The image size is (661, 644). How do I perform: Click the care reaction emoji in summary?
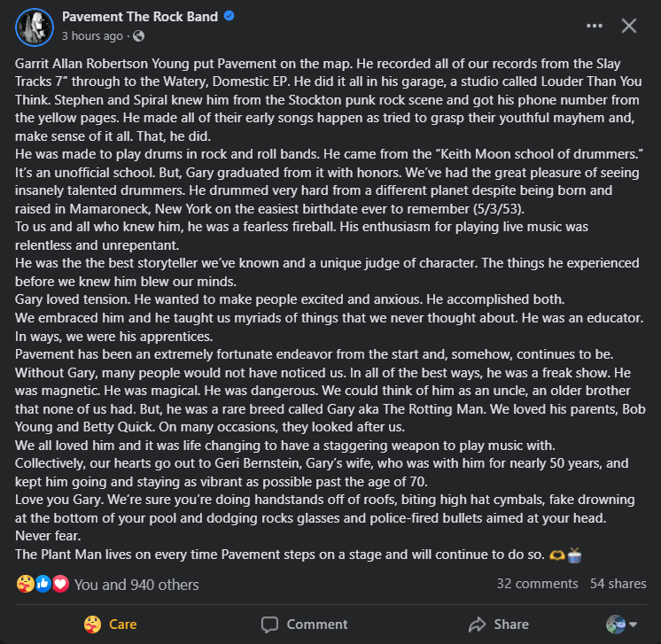(26, 584)
